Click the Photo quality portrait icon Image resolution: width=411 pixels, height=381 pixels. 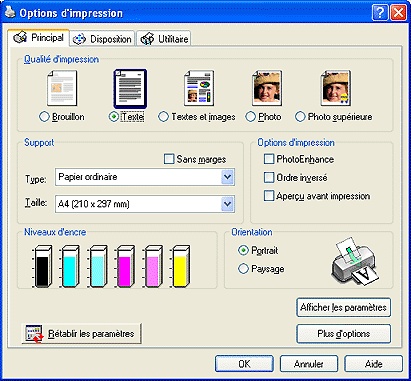pyautogui.click(x=267, y=88)
